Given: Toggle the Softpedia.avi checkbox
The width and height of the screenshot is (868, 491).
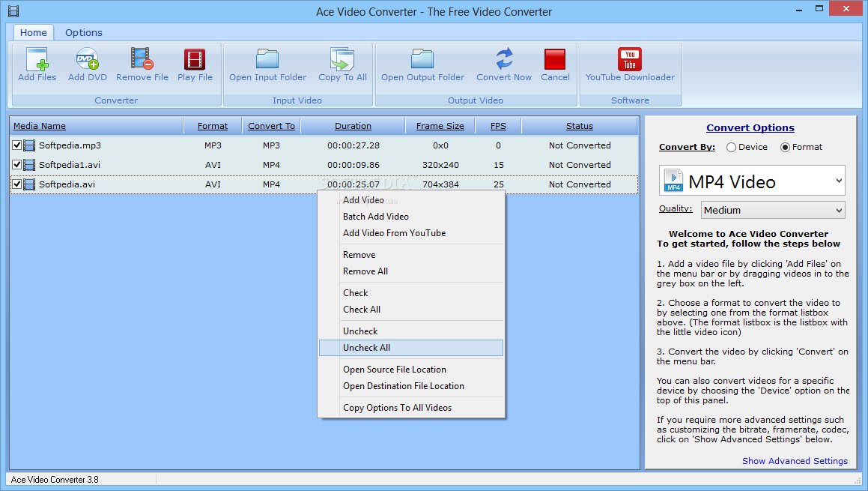Looking at the screenshot, I should [x=16, y=184].
